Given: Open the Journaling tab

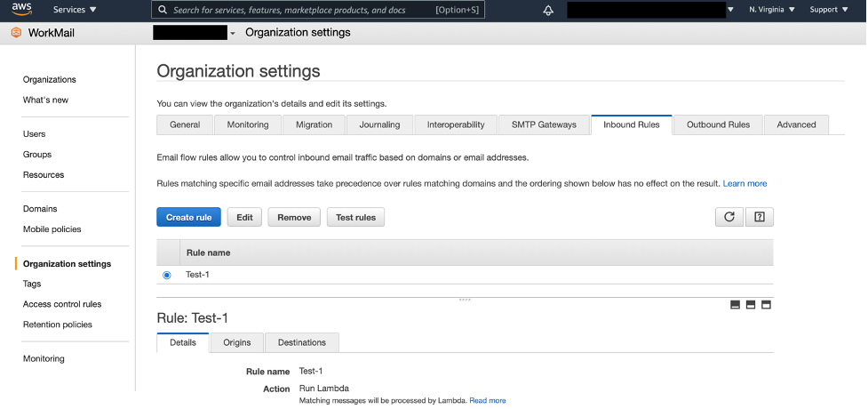Looking at the screenshot, I should click(379, 124).
